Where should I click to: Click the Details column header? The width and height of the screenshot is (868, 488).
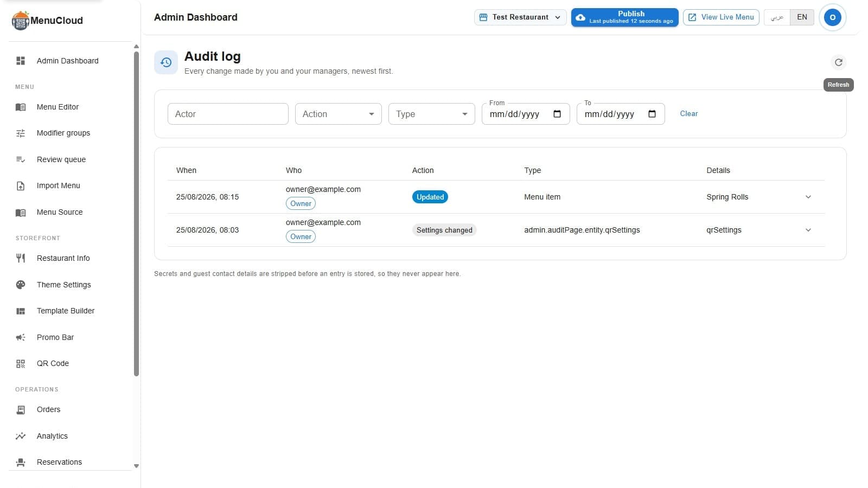pyautogui.click(x=718, y=170)
